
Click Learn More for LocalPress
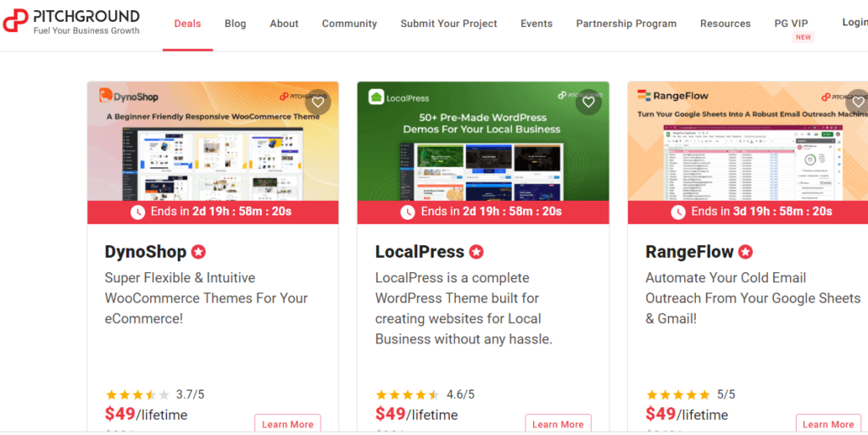click(x=558, y=424)
